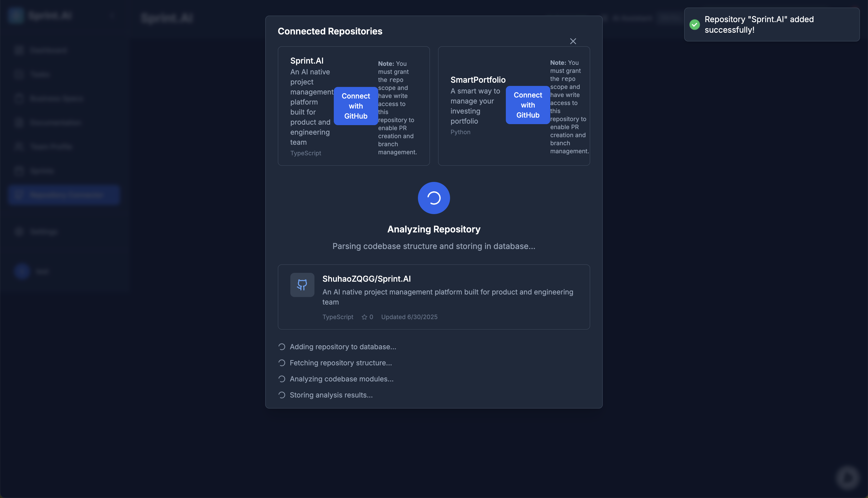Click spinner beside Storing analysis results
This screenshot has width=868, height=498.
[282, 395]
